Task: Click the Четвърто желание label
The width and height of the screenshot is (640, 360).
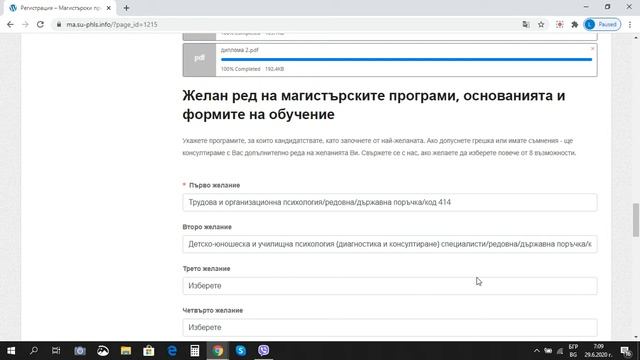Action: click(x=213, y=310)
